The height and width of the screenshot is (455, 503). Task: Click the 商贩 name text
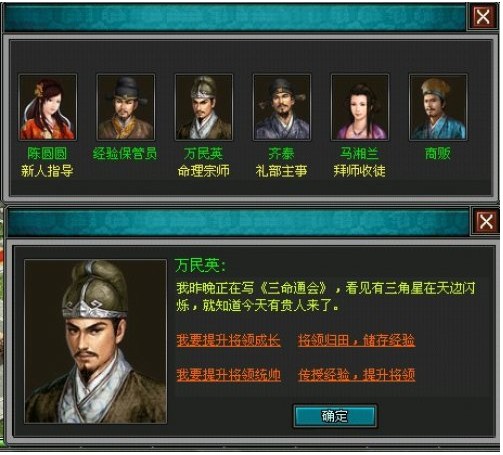(438, 154)
